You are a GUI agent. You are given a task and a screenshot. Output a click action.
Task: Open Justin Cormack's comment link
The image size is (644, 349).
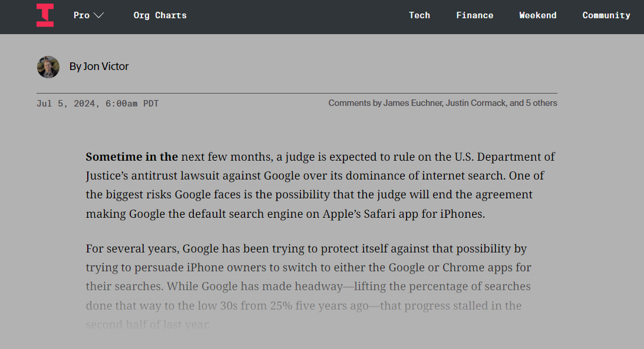[x=475, y=103]
